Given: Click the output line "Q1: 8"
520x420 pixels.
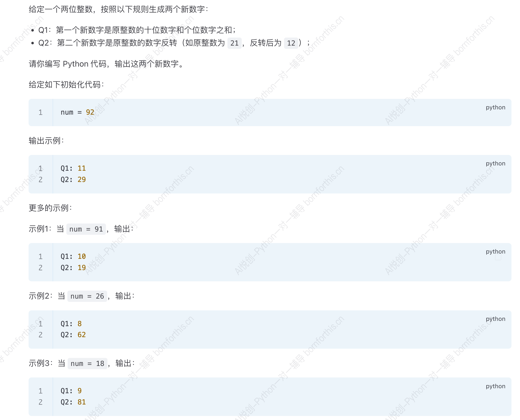Looking at the screenshot, I should (x=71, y=324).
